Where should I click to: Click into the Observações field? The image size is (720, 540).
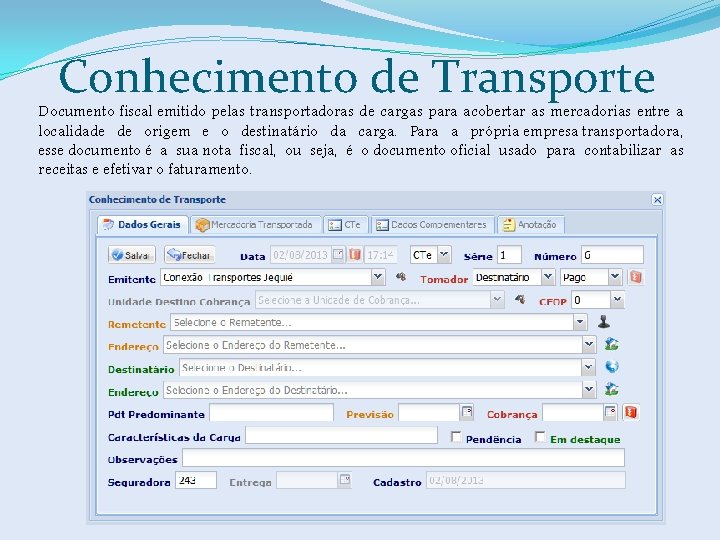(x=403, y=458)
